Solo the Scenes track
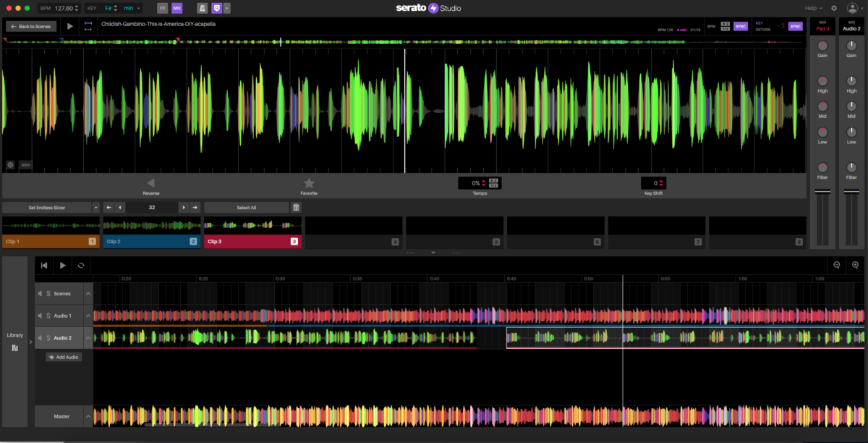Screen dimensions: 868x443 click(x=48, y=293)
